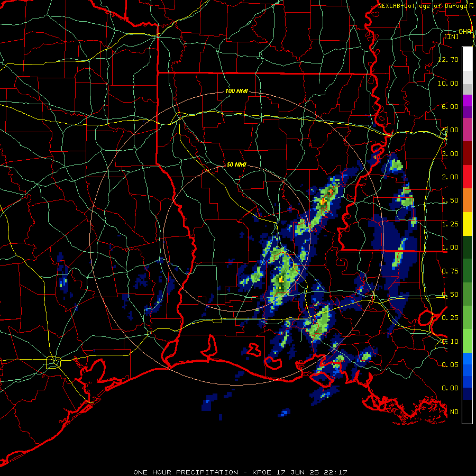Image resolution: width=476 pixels, height=476 pixels.
Task: Select the yellow swatch on the color scale
Action: [x=467, y=224]
